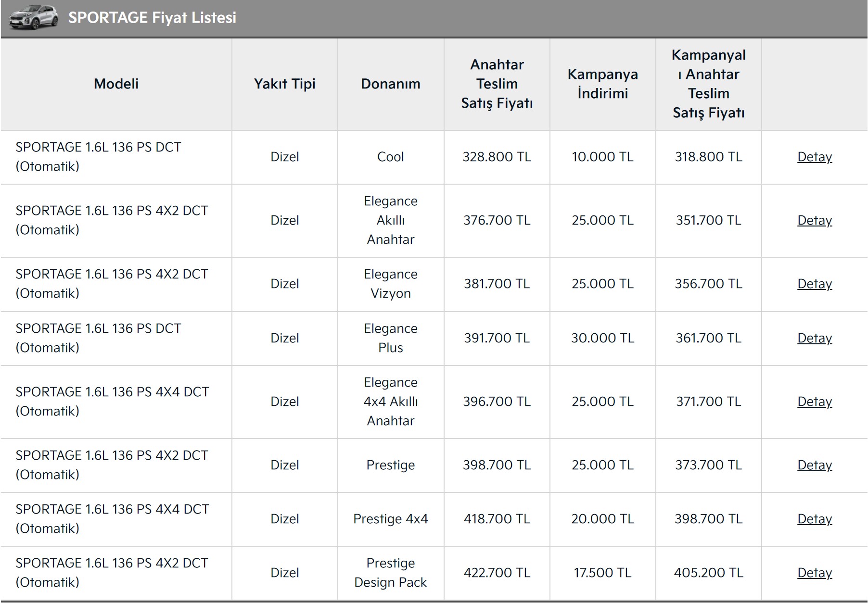Image resolution: width=868 pixels, height=603 pixels.
Task: Open Detay link for Elegance Plus
Action: pos(814,338)
